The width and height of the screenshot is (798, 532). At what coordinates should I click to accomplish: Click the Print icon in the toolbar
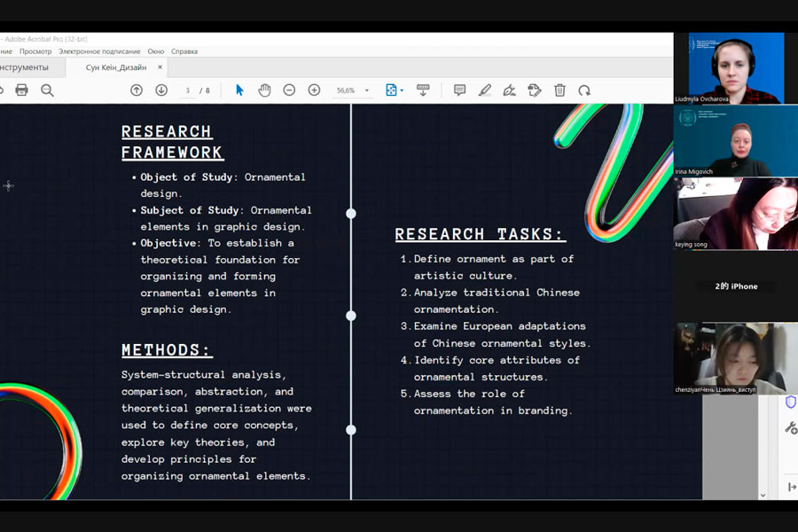22,90
